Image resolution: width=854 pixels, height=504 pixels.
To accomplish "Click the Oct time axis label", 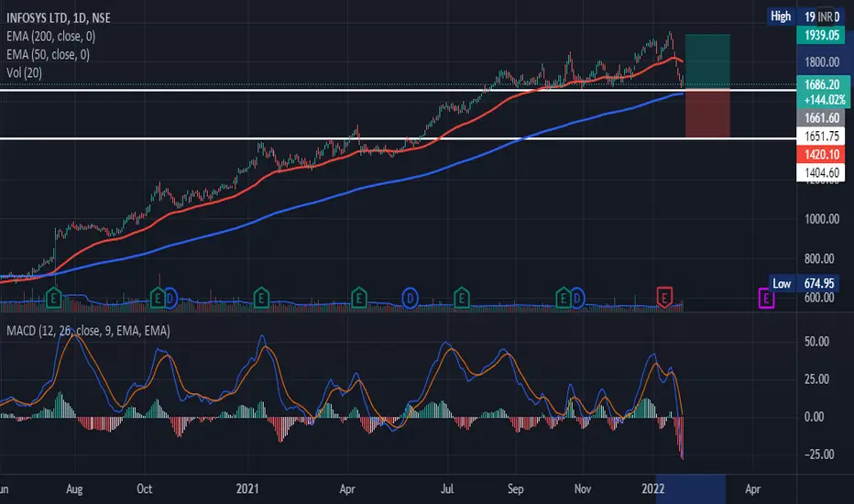I will [x=145, y=488].
